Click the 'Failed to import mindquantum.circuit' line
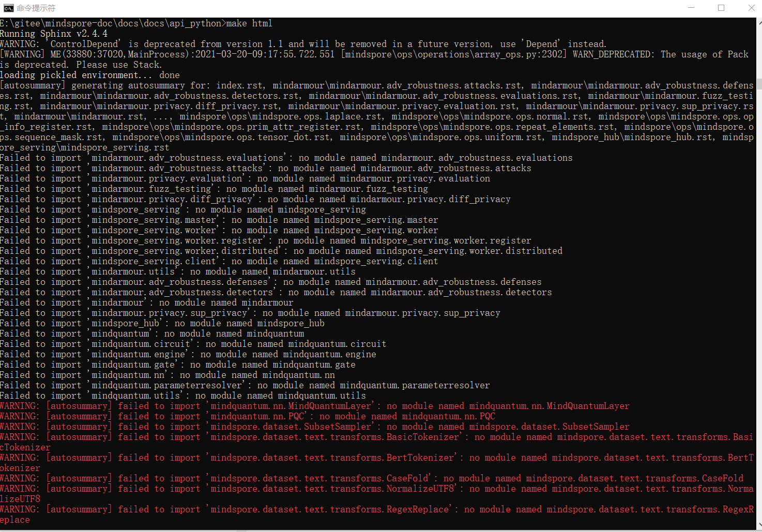Viewport: 762px width, 532px height. point(193,344)
